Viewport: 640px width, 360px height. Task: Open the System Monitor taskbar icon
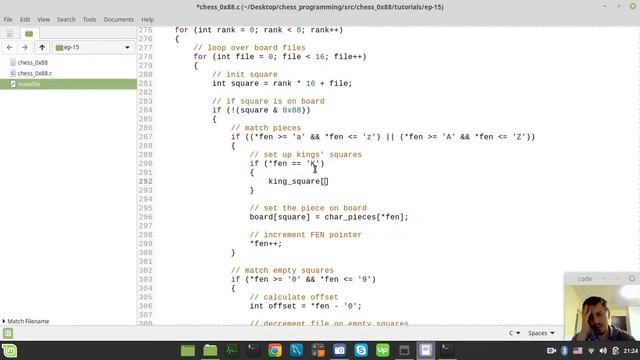point(231,350)
